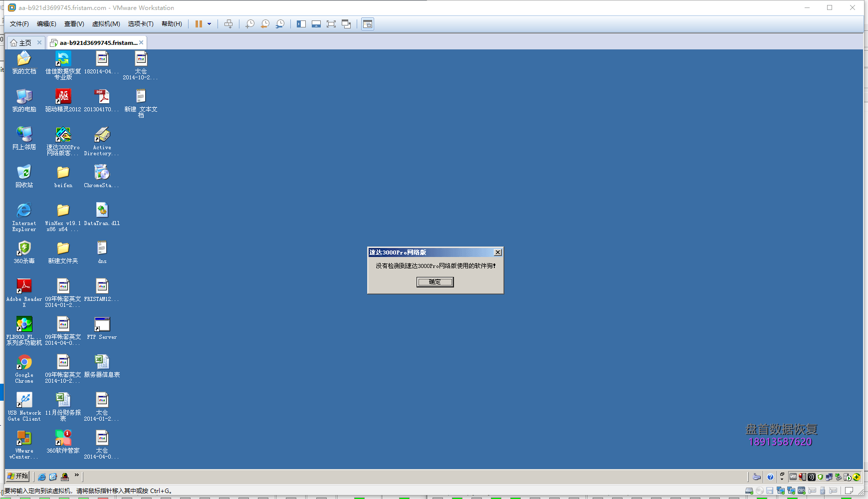Viewport: 868px width, 499px height.
Task: Open the 帮助(H) menu
Action: tap(172, 24)
